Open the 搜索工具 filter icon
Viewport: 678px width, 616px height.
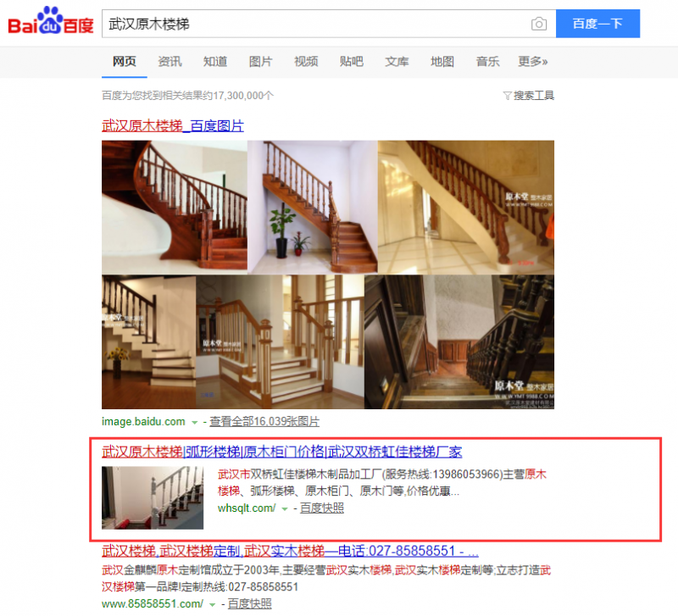tap(507, 96)
